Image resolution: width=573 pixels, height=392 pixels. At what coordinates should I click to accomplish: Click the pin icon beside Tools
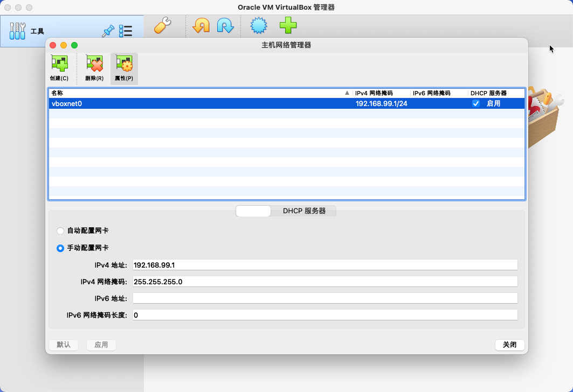(108, 31)
